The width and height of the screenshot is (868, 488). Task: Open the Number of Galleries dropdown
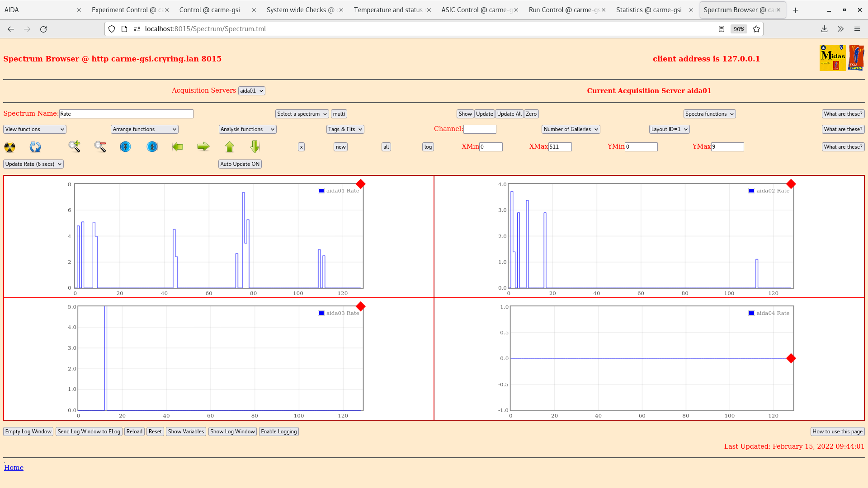[x=571, y=129]
